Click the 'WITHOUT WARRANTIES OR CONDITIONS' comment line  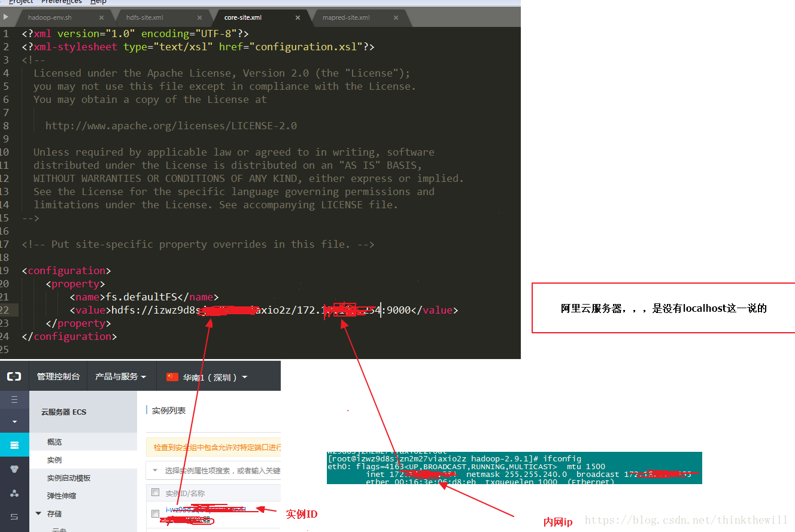(248, 178)
